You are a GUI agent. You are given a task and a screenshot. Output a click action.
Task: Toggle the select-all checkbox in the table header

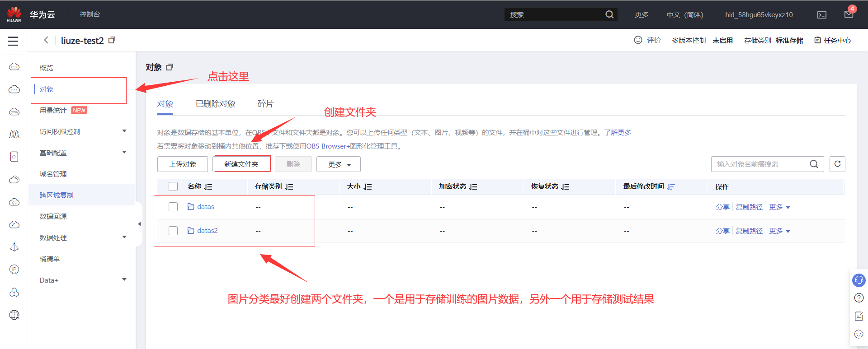pos(173,186)
